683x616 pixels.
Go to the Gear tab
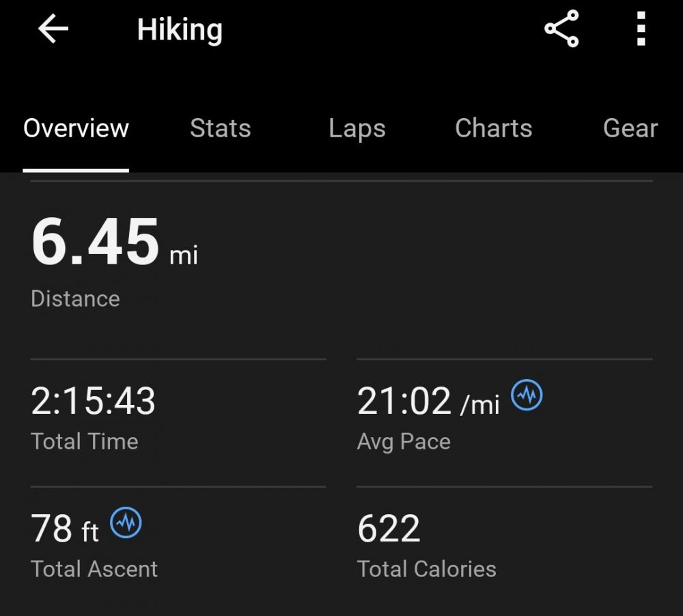click(x=630, y=128)
